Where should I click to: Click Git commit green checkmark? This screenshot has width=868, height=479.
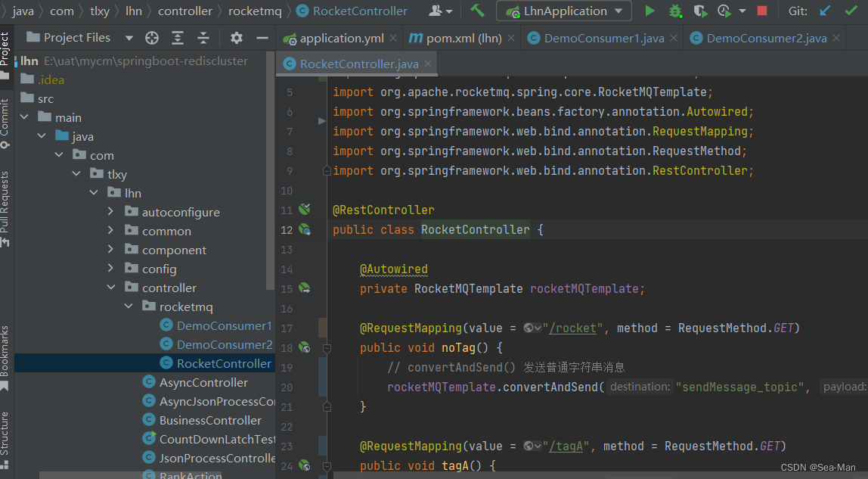[851, 11]
